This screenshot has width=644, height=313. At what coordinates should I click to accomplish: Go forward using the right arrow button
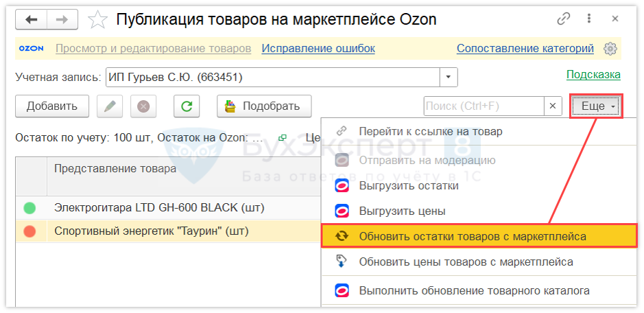tap(62, 20)
